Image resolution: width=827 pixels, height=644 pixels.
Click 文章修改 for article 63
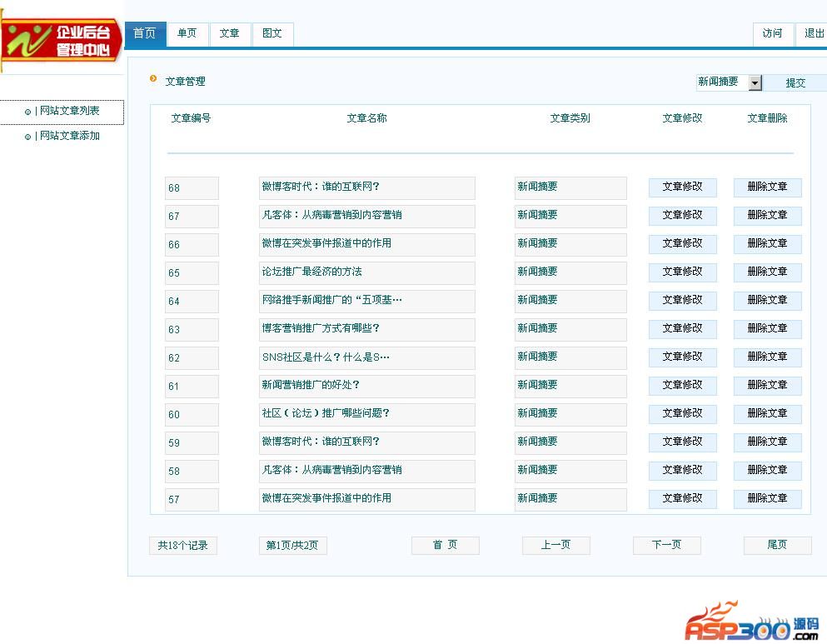pos(682,329)
